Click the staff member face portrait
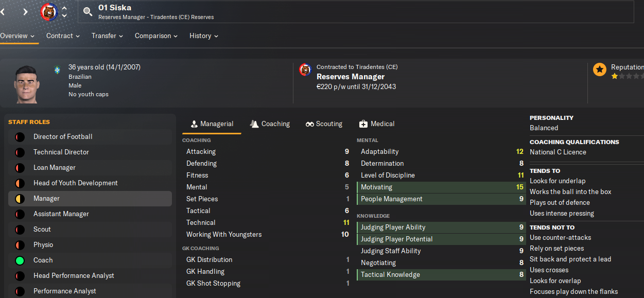The width and height of the screenshot is (644, 298). click(27, 83)
